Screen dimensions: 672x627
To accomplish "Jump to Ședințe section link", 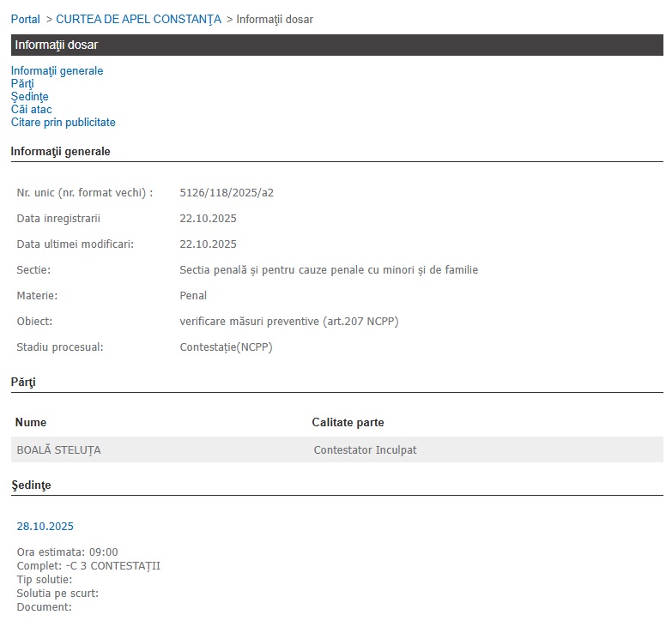I will [30, 97].
